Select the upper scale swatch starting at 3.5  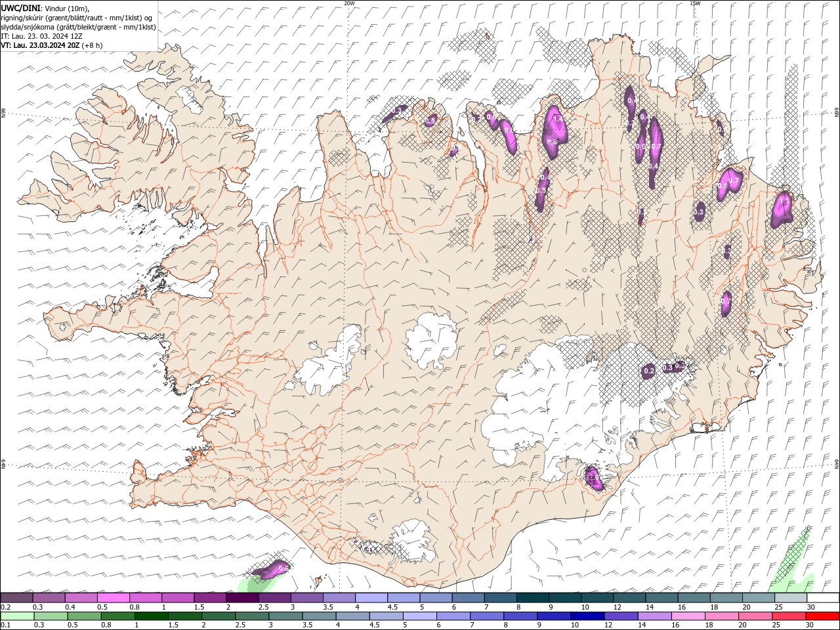[339, 597]
